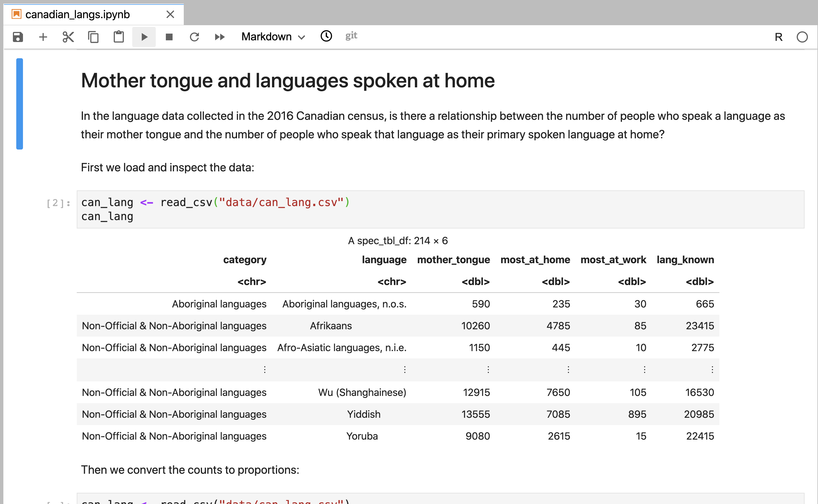Click the most_at_home value 7650
Screen dimensions: 818x504
(558, 392)
